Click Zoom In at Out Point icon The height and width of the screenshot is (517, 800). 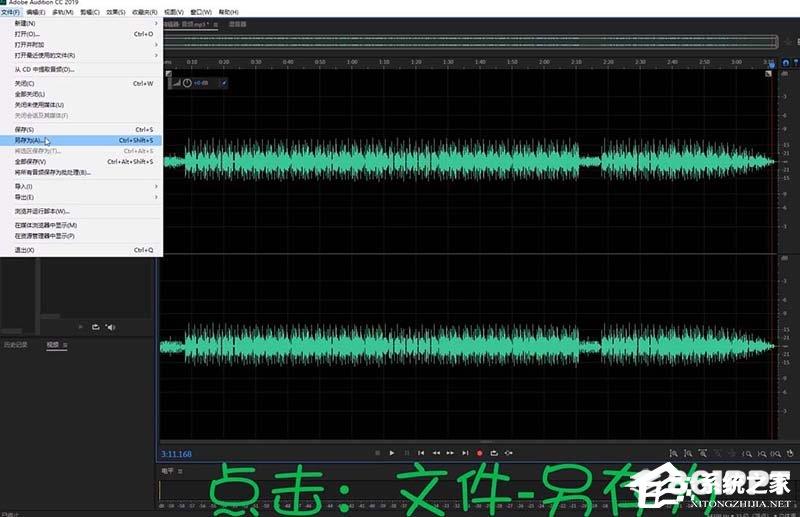[x=762, y=453]
